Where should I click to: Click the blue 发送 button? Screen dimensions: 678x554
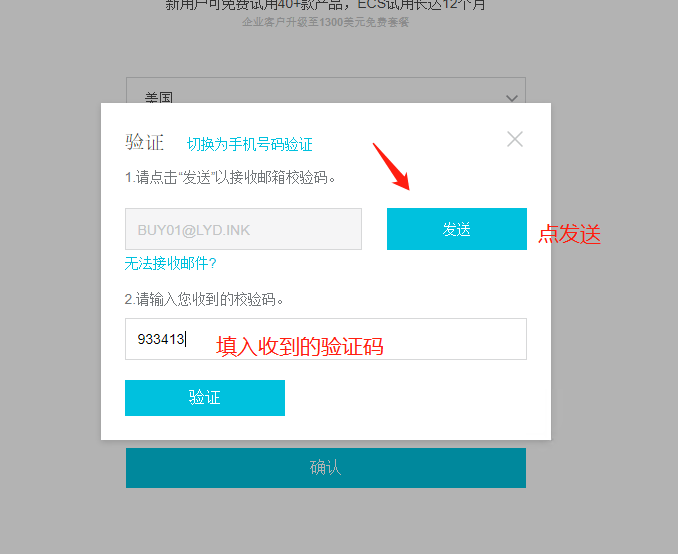457,229
